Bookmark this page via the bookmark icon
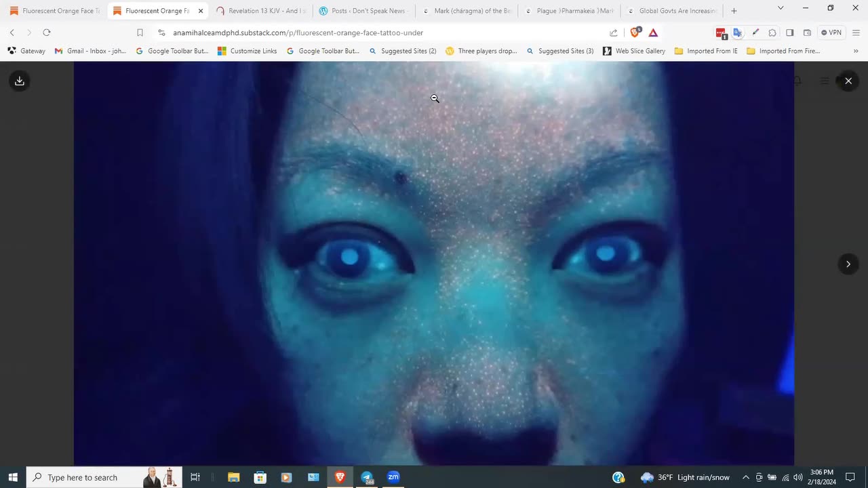 (140, 33)
